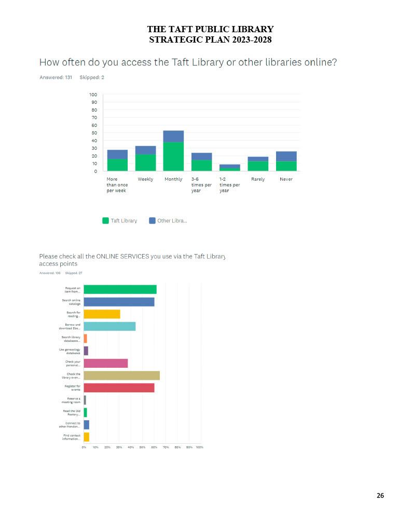Viewport: 398px width, 532px height.
Task: Click the page number 26
Action: pyautogui.click(x=380, y=496)
